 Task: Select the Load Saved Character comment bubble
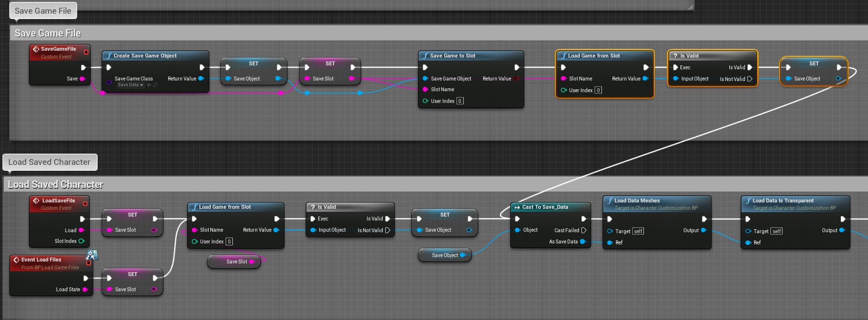coord(49,162)
